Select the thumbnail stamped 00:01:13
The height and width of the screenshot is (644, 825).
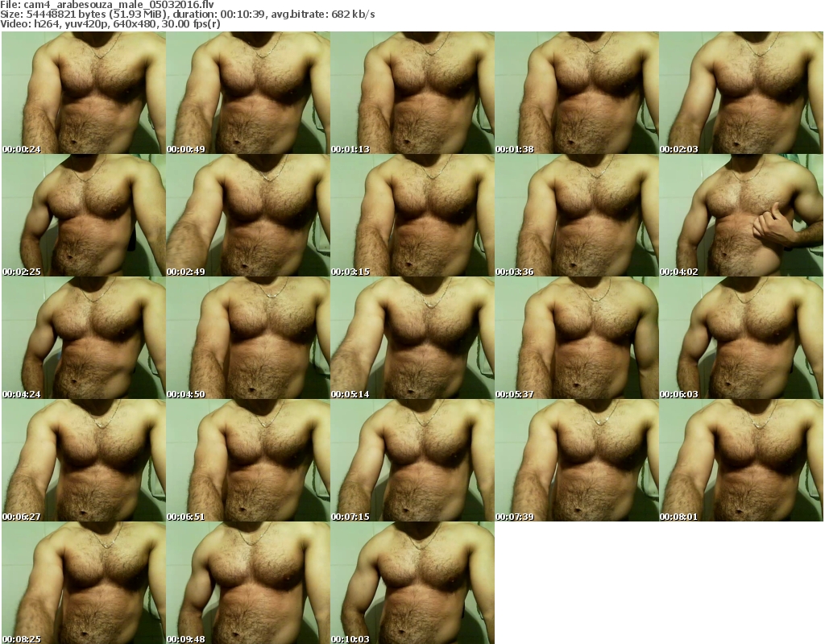[412, 93]
